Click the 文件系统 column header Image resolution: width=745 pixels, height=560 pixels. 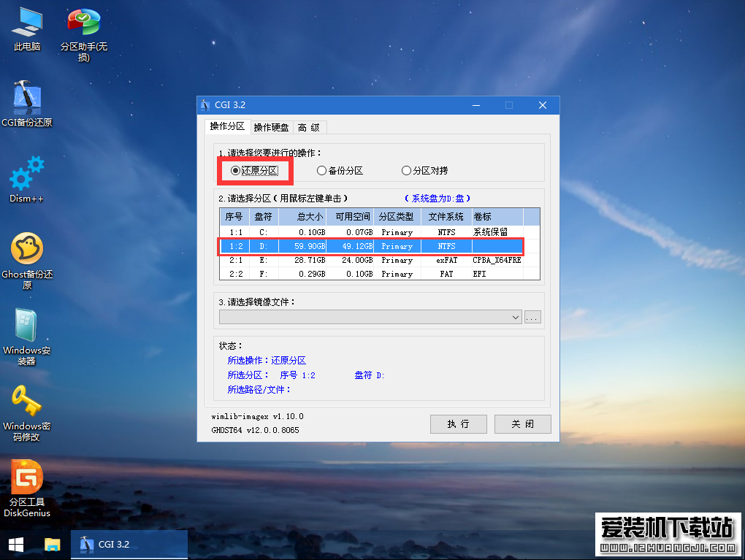[x=446, y=217]
